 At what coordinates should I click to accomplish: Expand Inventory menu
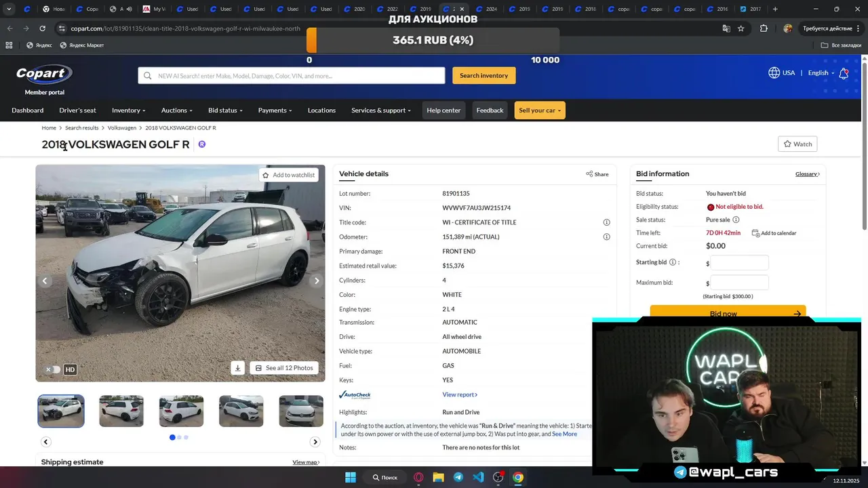click(129, 110)
